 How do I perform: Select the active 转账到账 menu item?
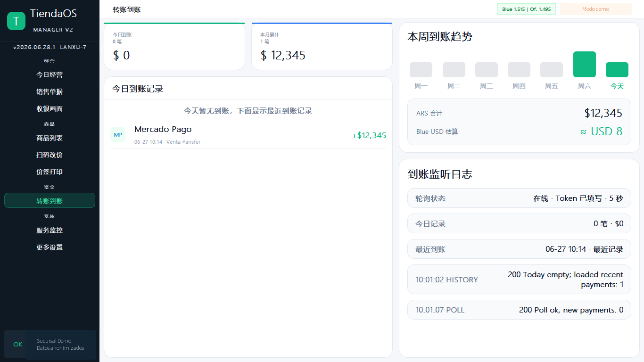click(50, 200)
